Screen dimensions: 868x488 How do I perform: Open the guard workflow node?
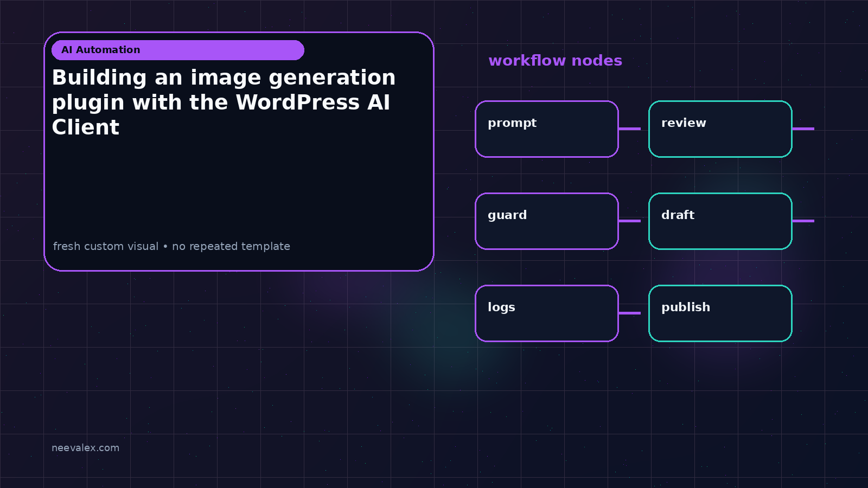(547, 221)
